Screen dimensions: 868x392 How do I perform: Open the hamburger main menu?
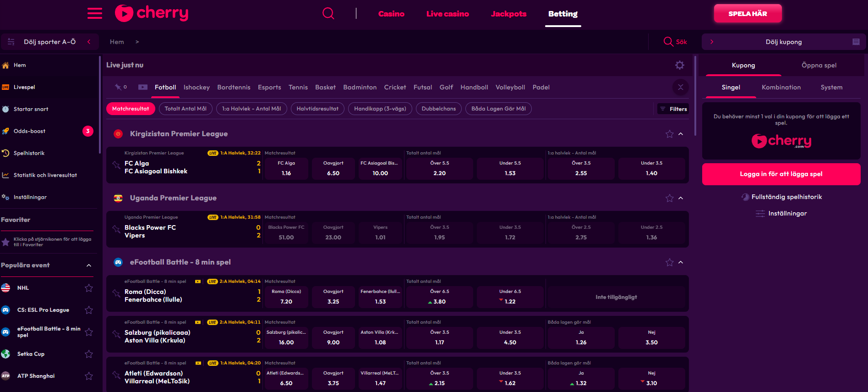95,13
